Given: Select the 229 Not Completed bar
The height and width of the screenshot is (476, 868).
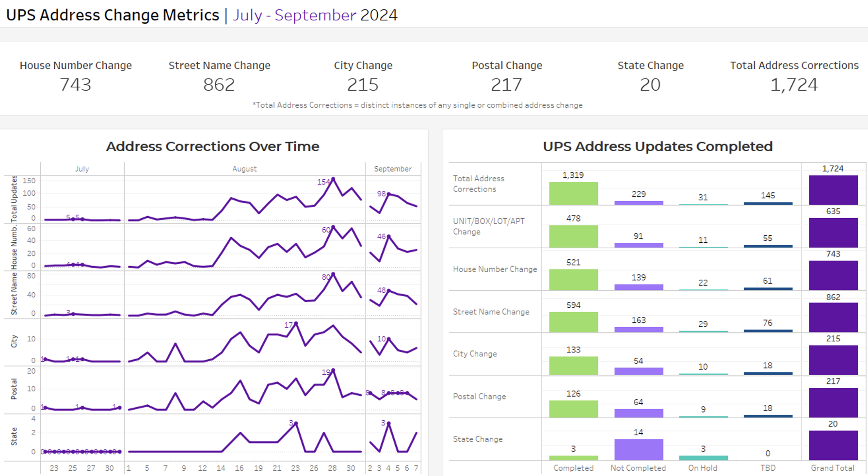Looking at the screenshot, I should [638, 203].
